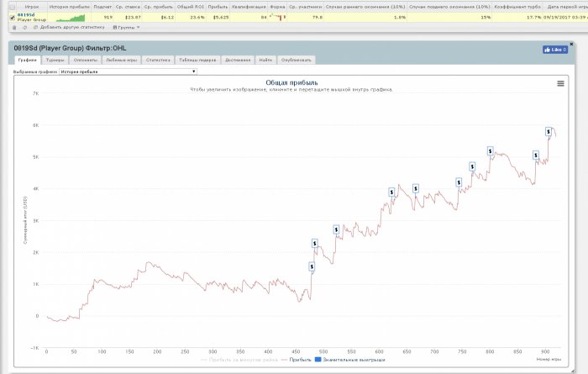Toggle the select-all checkbox in table header

[x=11, y=6]
